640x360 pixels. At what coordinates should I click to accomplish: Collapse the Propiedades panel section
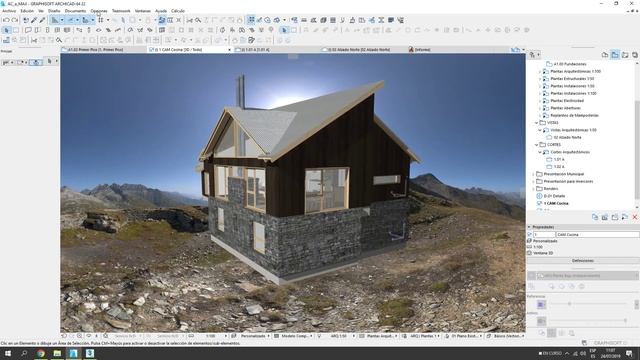click(x=529, y=227)
